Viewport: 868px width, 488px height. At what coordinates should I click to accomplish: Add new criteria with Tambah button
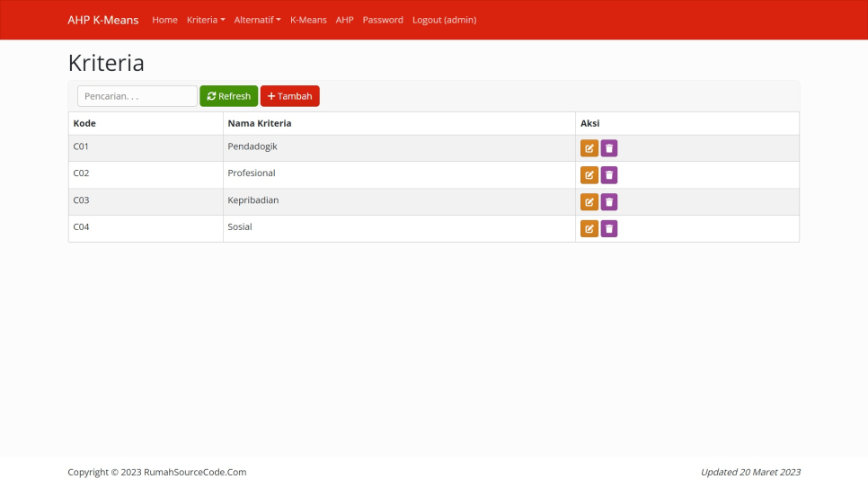pyautogui.click(x=289, y=96)
